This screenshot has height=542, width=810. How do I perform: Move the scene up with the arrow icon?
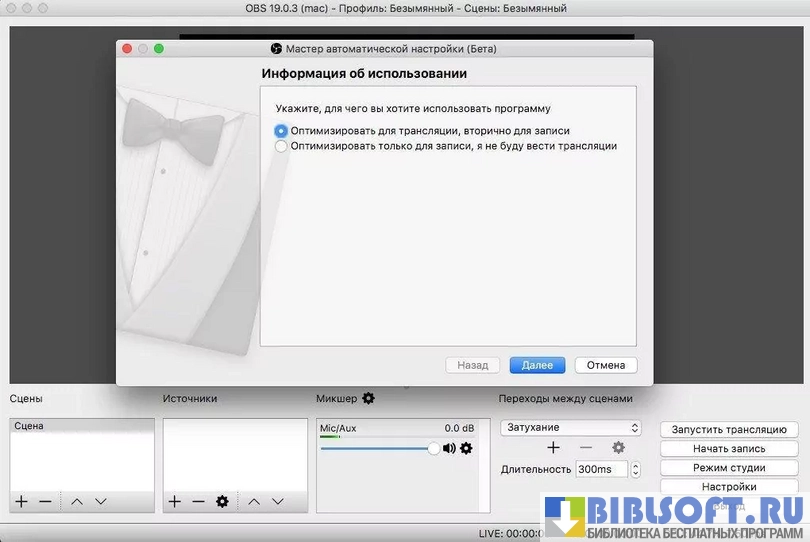(77, 501)
